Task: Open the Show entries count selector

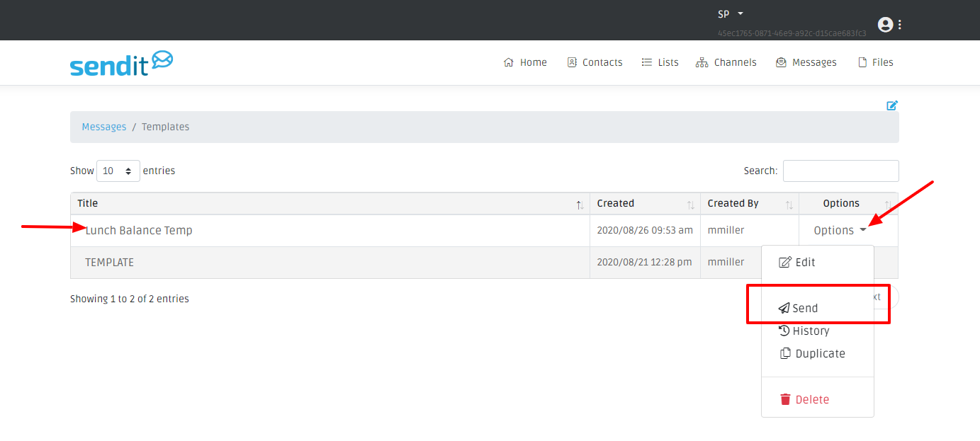Action: point(118,171)
